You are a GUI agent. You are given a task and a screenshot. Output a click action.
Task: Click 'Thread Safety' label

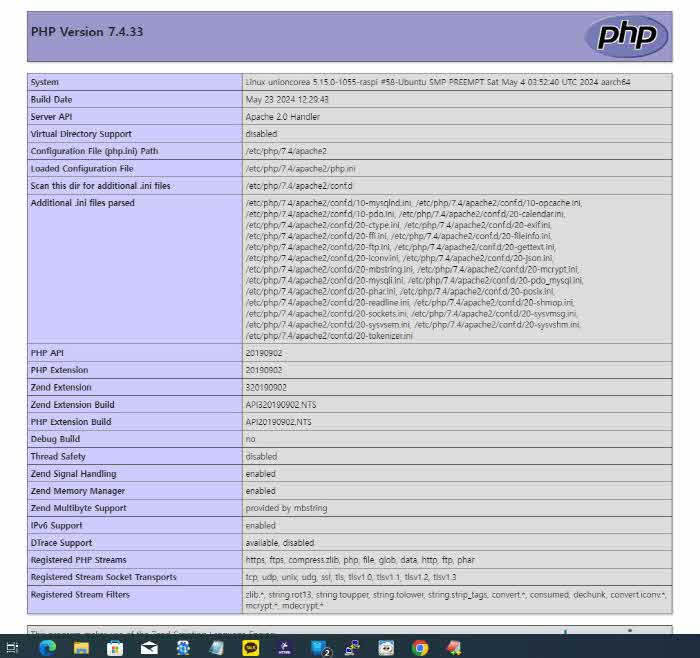pos(58,457)
